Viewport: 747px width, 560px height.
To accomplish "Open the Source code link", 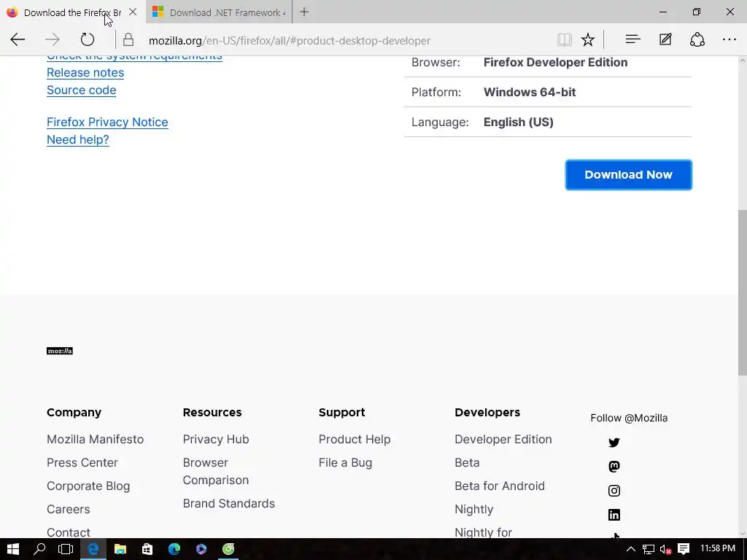I will click(x=82, y=90).
